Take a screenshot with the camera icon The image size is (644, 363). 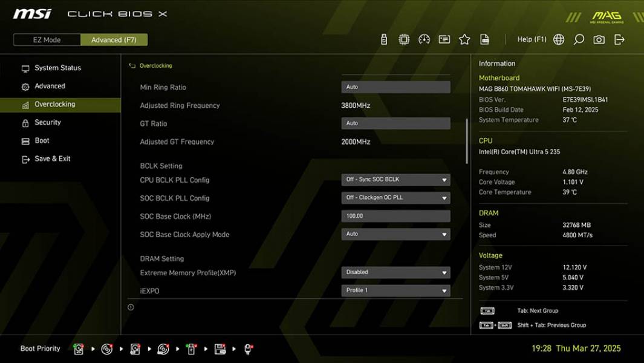click(x=599, y=39)
